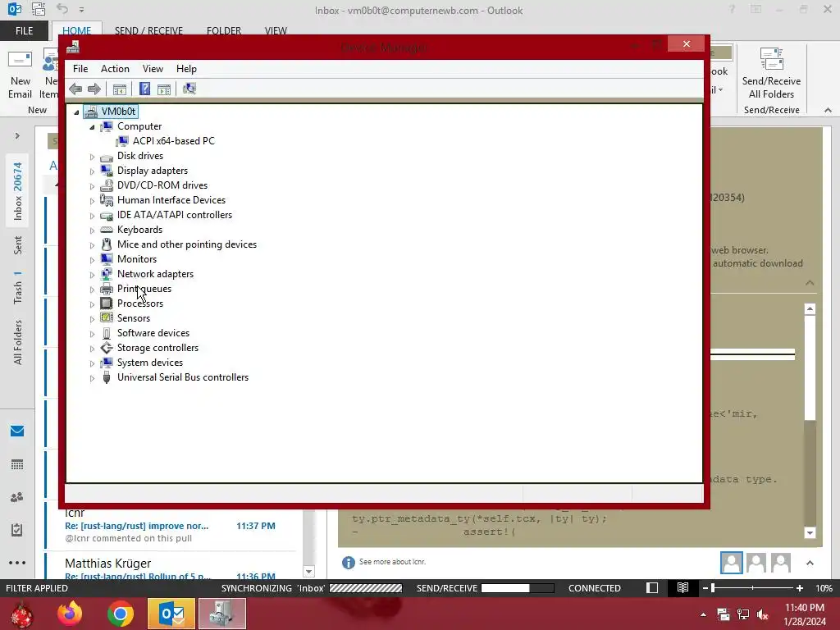Click Scan for hardware changes toolbar icon
Viewport: 840px width, 630px height.
(189, 89)
